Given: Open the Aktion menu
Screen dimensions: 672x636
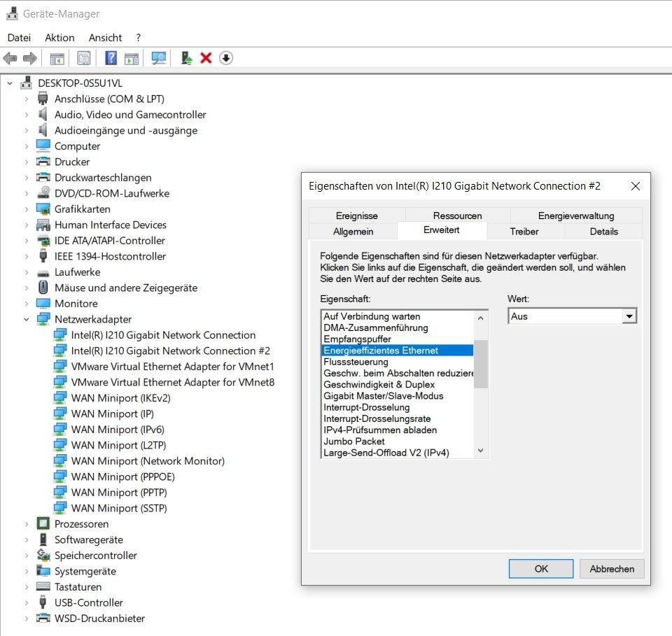Looking at the screenshot, I should tap(59, 38).
